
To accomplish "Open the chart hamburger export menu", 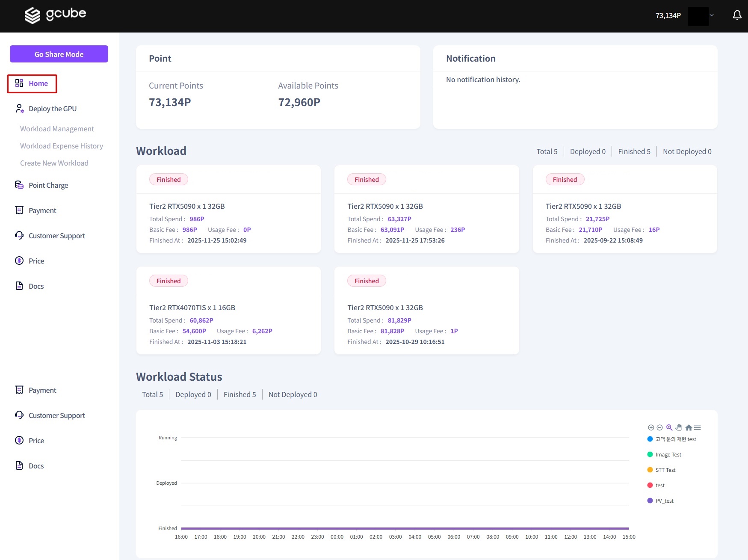I will point(698,427).
